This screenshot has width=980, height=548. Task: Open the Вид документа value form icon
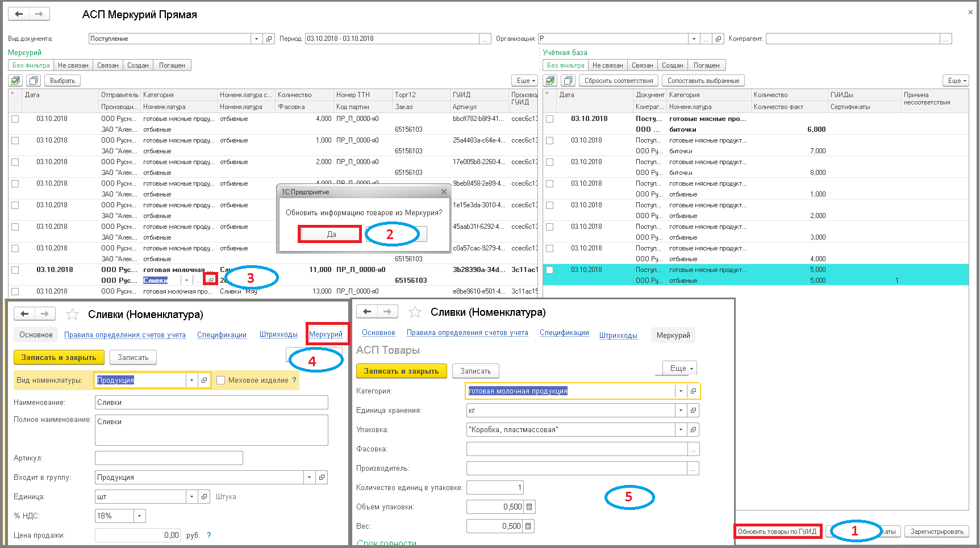(269, 39)
